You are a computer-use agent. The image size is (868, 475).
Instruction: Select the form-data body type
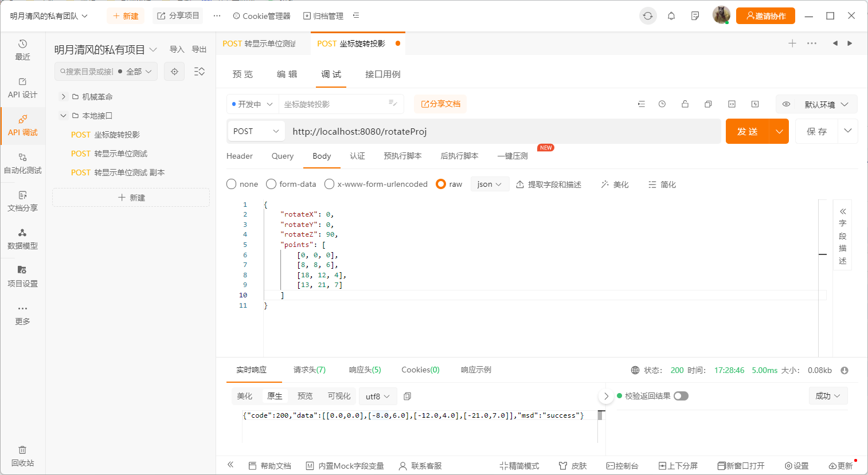coord(291,184)
